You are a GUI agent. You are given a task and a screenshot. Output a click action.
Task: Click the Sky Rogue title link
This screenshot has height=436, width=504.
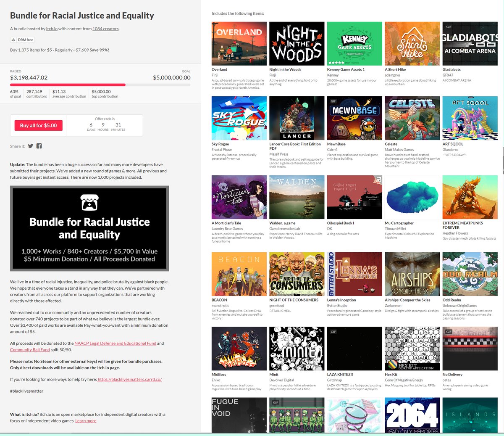tap(220, 144)
